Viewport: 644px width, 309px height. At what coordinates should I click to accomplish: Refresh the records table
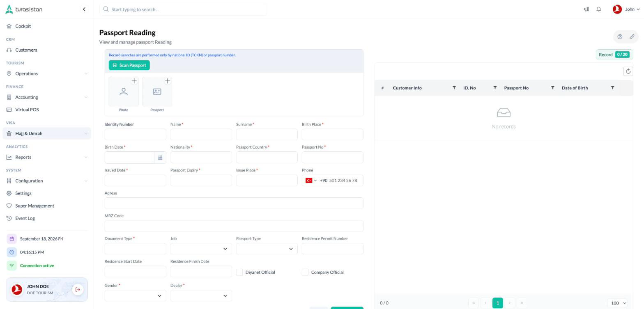click(628, 71)
